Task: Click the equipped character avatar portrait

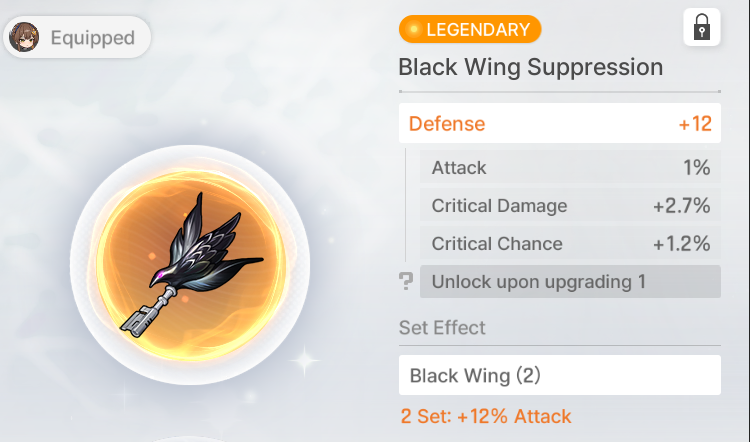Action: tap(24, 37)
